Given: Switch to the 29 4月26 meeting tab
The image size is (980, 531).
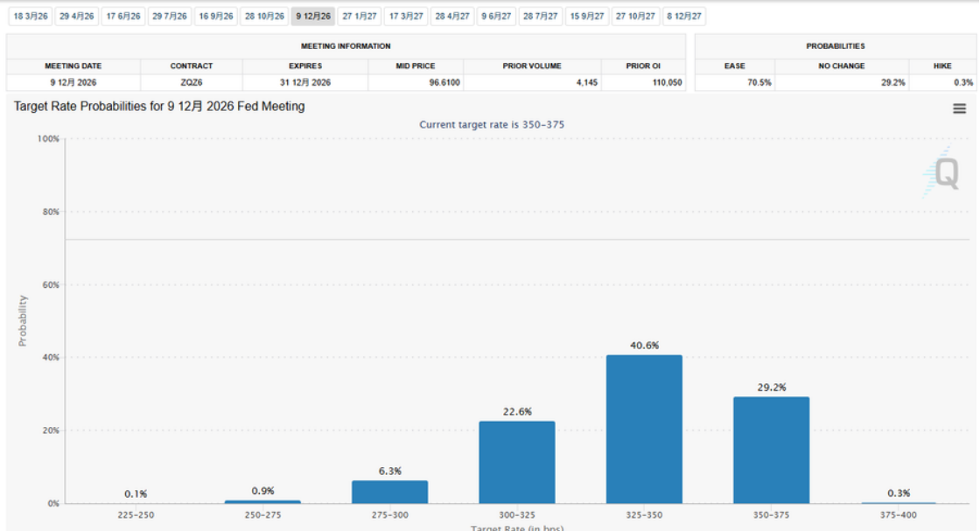Looking at the screenshot, I should [76, 17].
